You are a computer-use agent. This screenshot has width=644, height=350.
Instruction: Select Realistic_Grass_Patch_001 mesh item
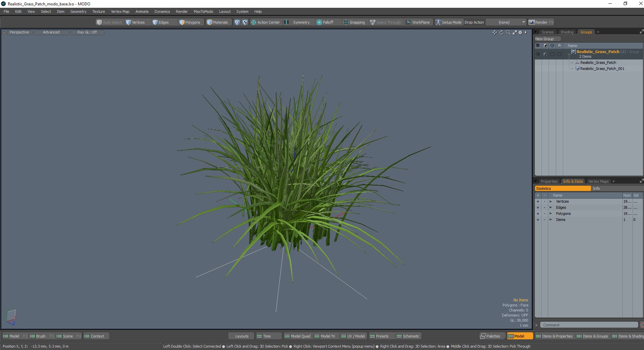(x=602, y=69)
